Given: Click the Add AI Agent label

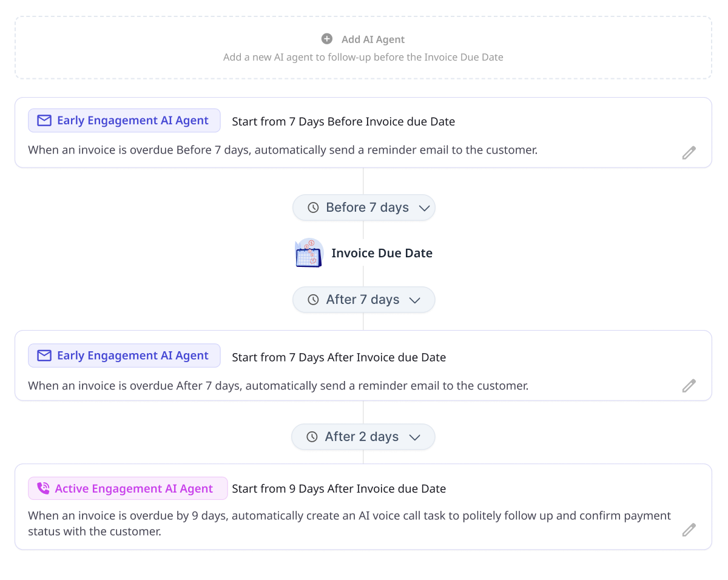Looking at the screenshot, I should [373, 39].
